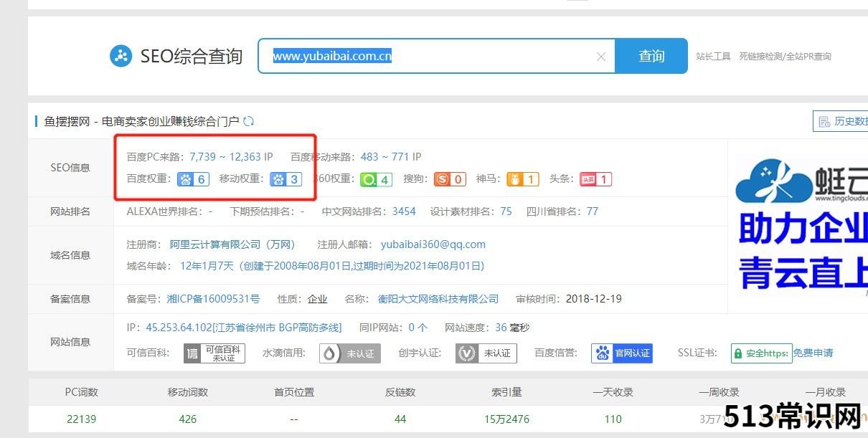This screenshot has width=868, height=438.
Task: Click the mobile weight badge 3
Action: coord(286,179)
